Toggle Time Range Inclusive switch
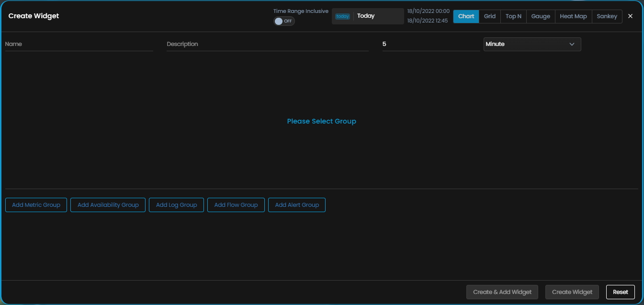Screen dimensions: 644x305 pos(284,21)
